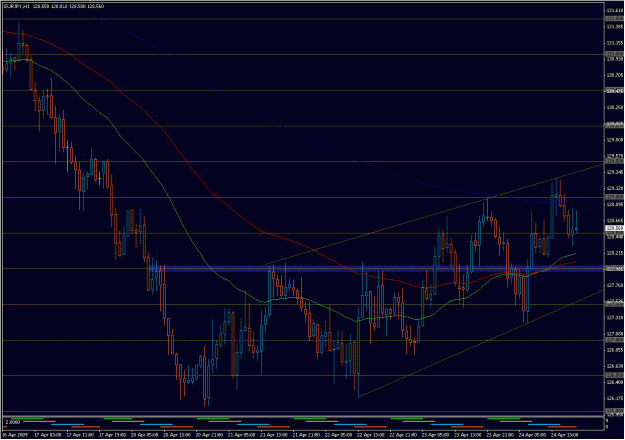Select the 17 Apr 03:00 time label

tap(47, 434)
